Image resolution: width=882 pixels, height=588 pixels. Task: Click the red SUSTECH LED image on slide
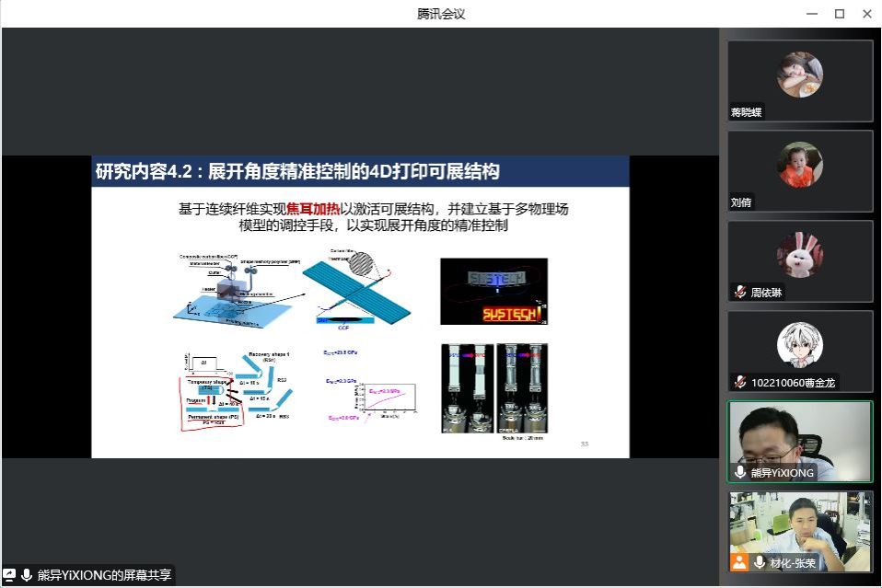pyautogui.click(x=493, y=291)
